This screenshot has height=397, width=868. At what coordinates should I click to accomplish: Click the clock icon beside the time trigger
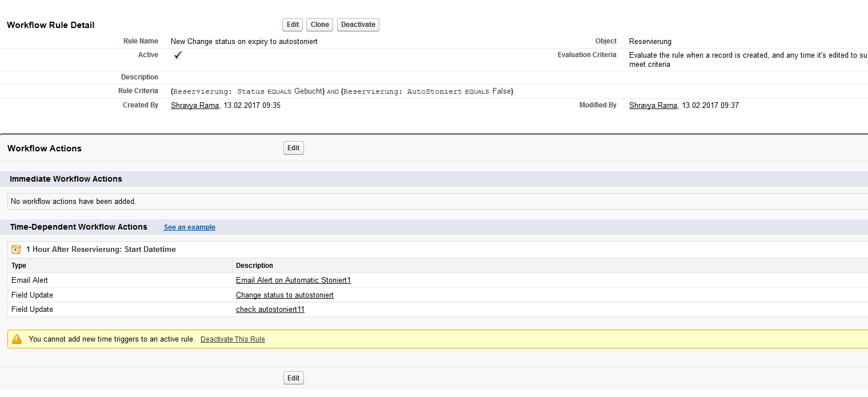(16, 250)
